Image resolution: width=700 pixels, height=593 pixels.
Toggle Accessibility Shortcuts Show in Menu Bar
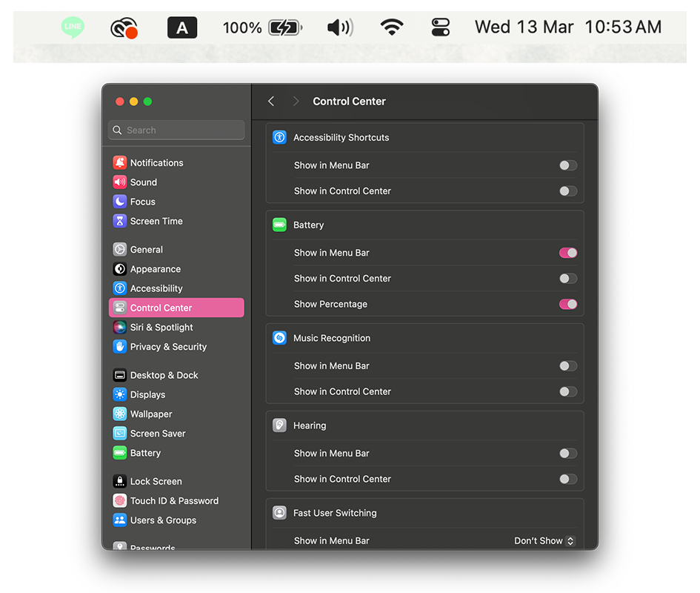click(568, 165)
